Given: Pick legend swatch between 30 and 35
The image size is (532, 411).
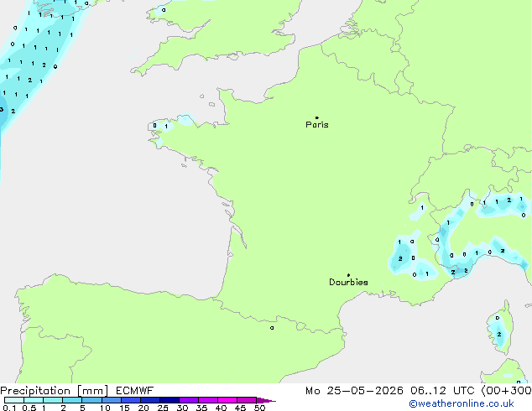Looking at the screenshot, I should click(x=188, y=400).
